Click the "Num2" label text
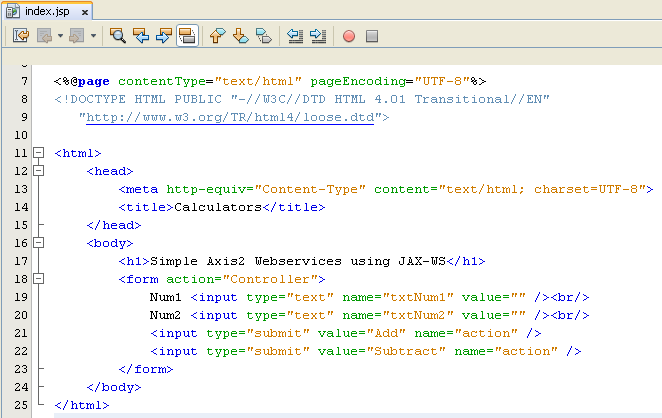Viewport: 662px width, 418px height. 166,315
